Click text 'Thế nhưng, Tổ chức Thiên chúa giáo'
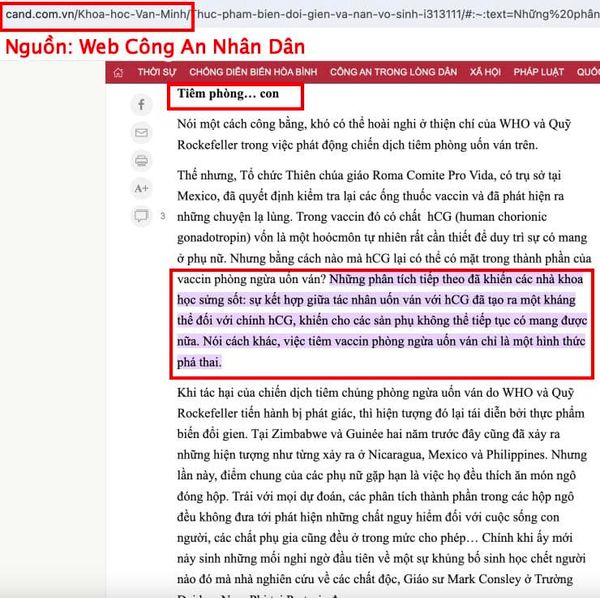This screenshot has height=598, width=600. [x=273, y=175]
